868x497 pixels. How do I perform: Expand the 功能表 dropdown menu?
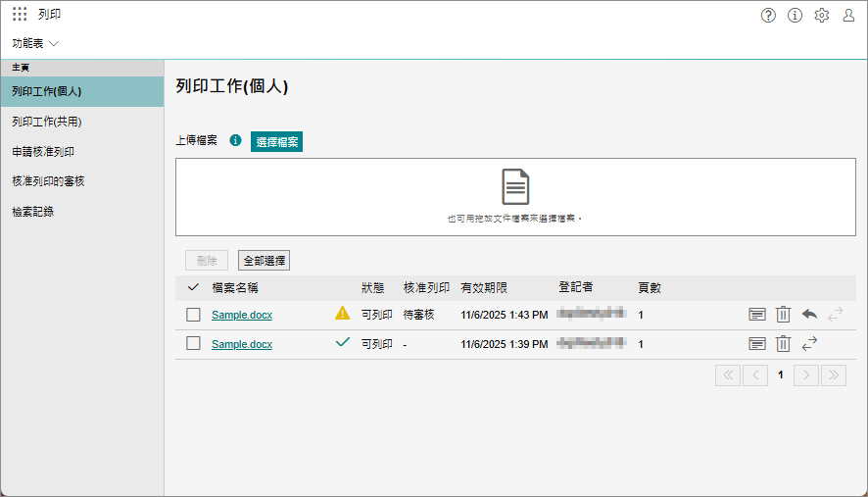[x=36, y=44]
